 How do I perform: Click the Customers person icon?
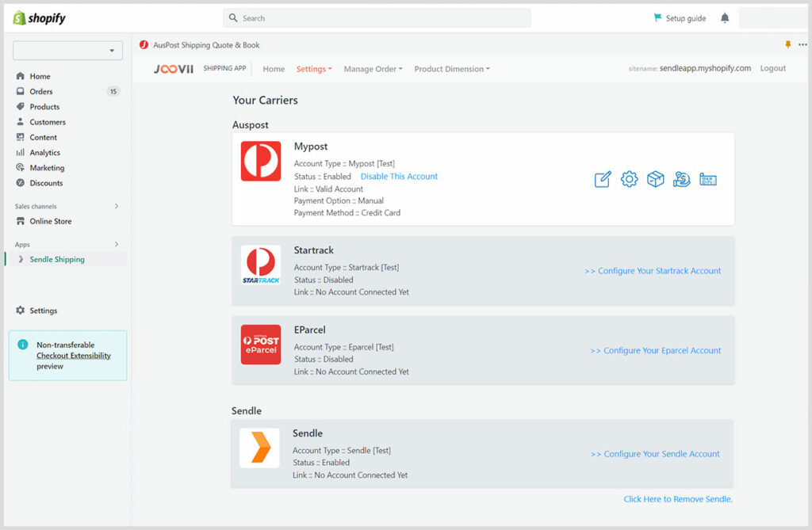(20, 122)
